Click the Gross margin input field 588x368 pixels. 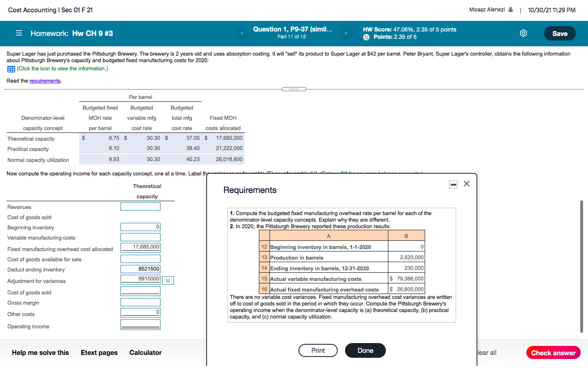[140, 302]
